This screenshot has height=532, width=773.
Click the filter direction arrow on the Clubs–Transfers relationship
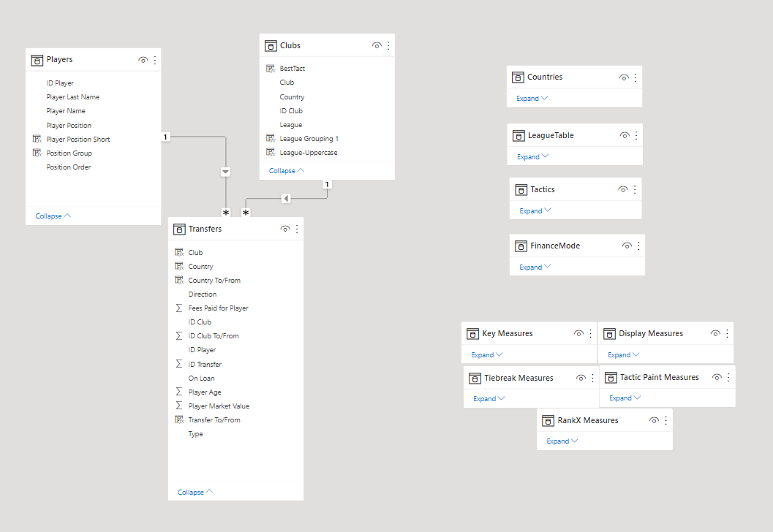tap(286, 198)
